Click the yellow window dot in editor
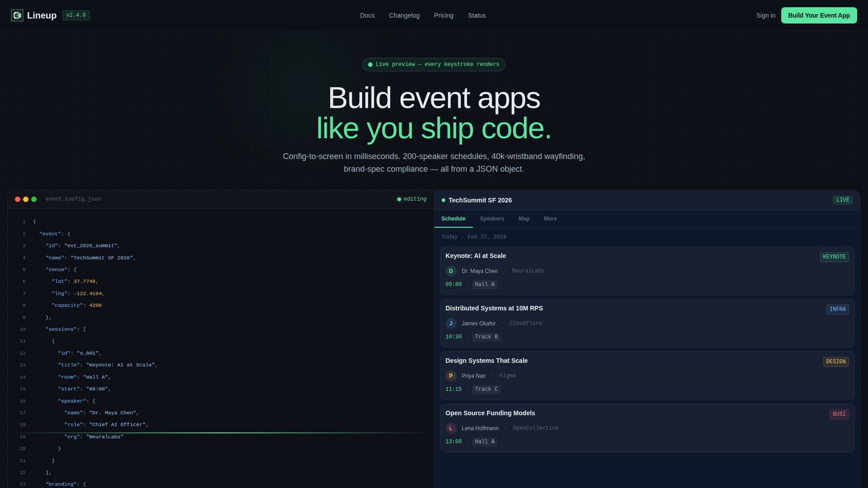 (x=26, y=199)
